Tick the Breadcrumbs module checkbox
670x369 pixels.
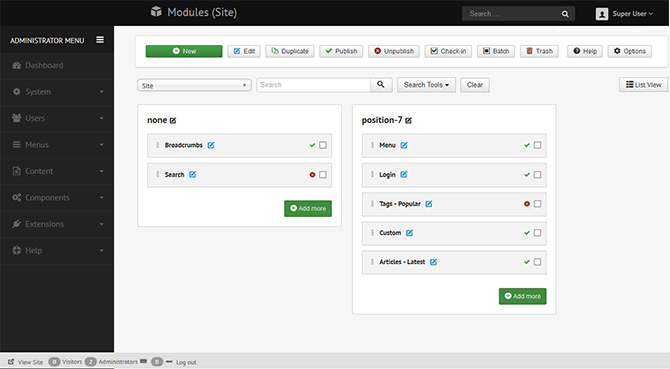click(x=323, y=145)
